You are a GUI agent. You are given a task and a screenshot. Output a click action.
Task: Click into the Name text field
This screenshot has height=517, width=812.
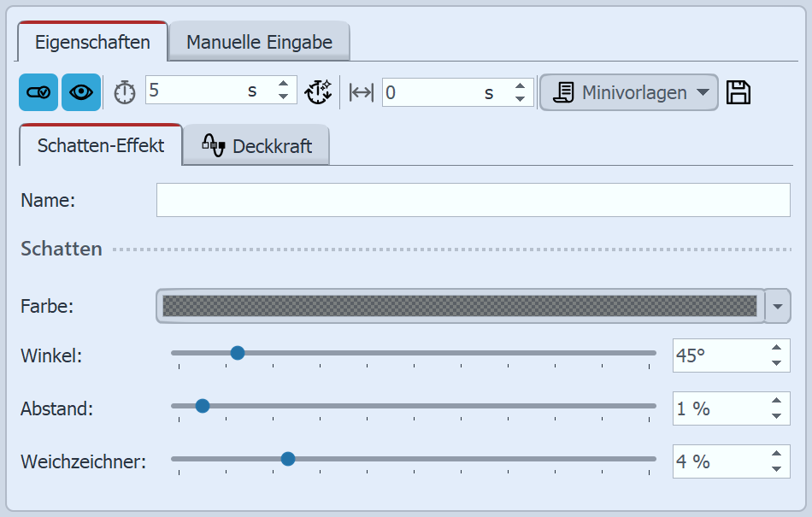(x=473, y=200)
